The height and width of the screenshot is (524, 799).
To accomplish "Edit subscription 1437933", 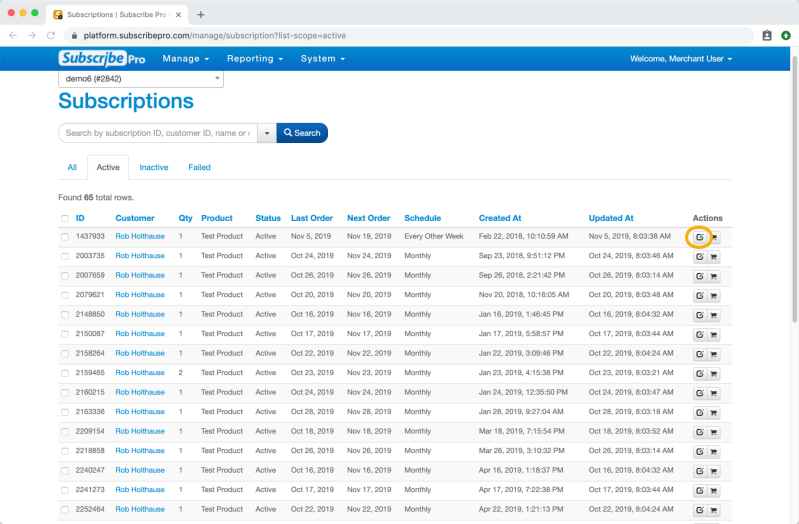I will click(x=700, y=237).
